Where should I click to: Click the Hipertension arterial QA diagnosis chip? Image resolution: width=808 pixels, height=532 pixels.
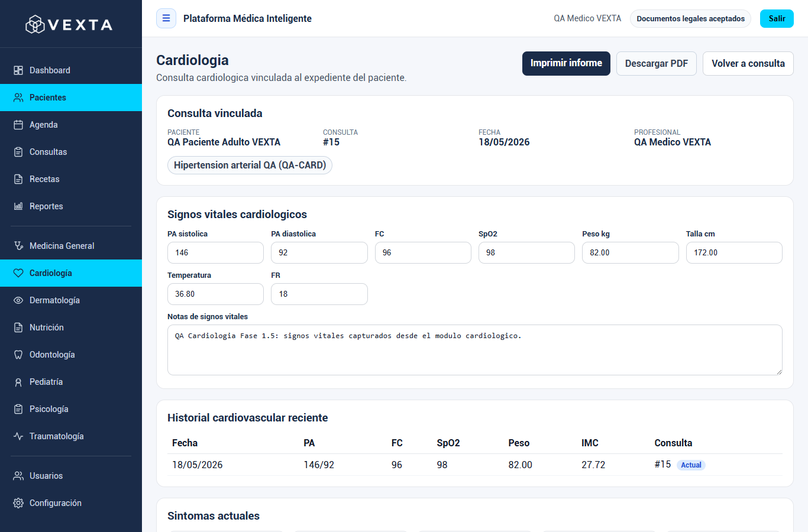(x=250, y=165)
